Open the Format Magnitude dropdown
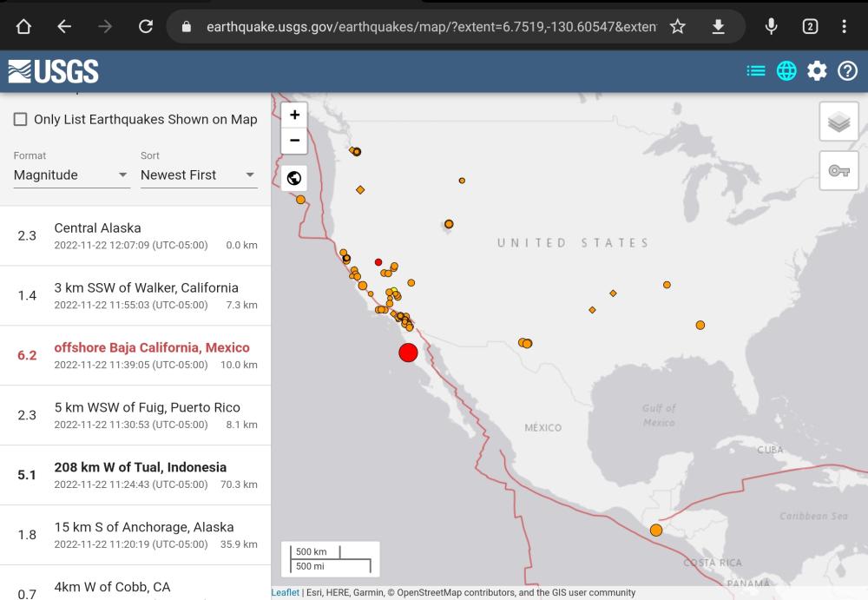The image size is (868, 600). click(x=71, y=175)
